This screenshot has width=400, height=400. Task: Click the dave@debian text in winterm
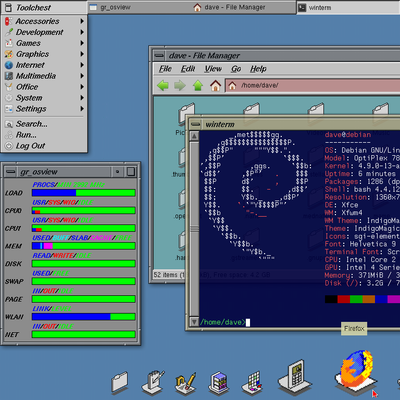[348, 135]
